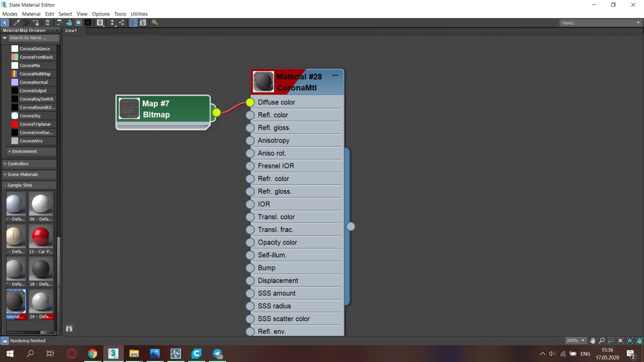Toggle Parameter Editor panel icon

[143, 23]
